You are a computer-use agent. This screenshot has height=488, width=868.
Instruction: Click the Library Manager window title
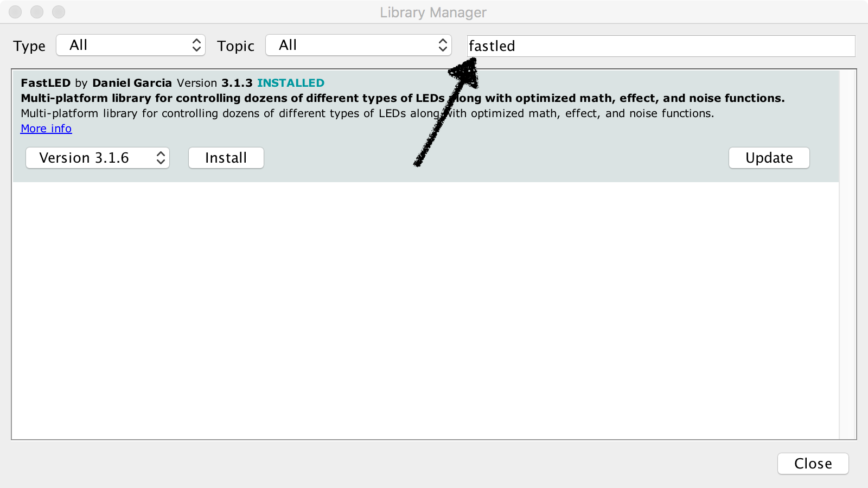pos(433,12)
